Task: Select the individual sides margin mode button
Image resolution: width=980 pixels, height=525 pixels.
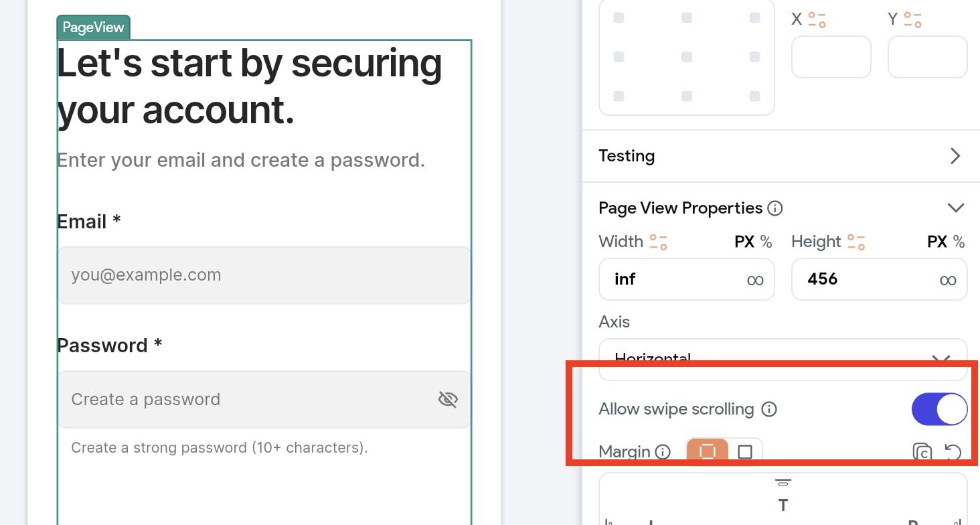Action: (745, 452)
